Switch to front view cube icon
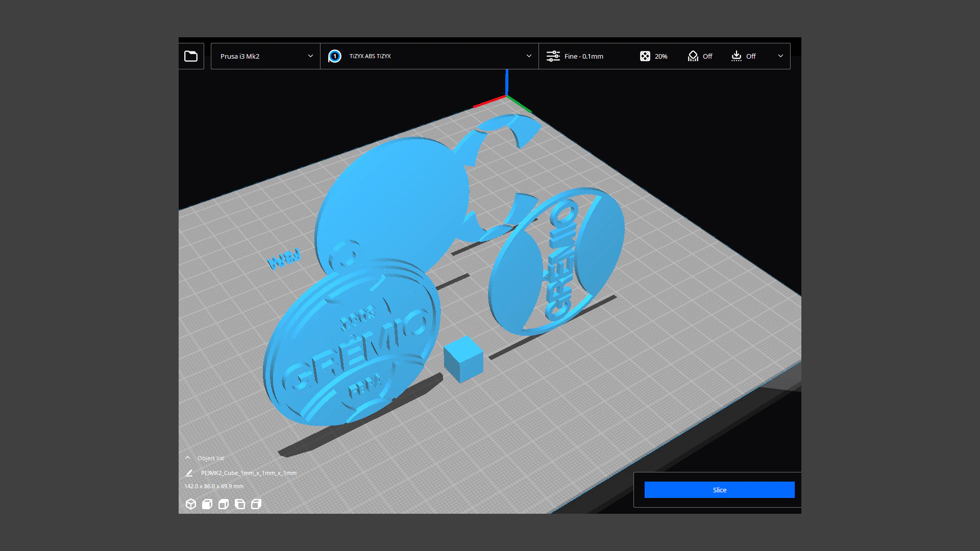This screenshot has height=551, width=980. pos(207,504)
